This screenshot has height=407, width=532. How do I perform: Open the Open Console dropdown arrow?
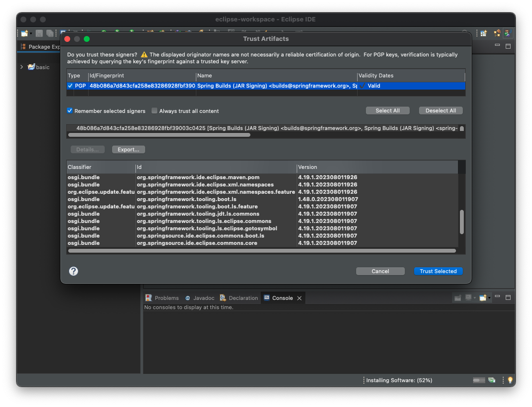(489, 298)
